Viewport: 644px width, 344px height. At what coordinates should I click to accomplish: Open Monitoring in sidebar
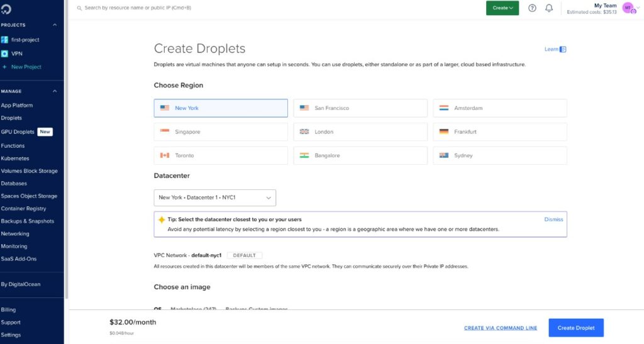(x=14, y=247)
